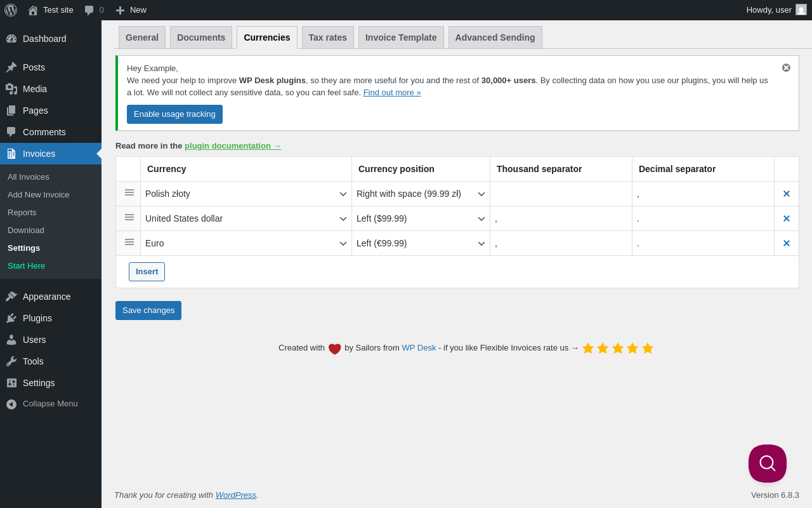Open the Euro currency dropdown
This screenshot has height=508, width=812.
tap(246, 244)
